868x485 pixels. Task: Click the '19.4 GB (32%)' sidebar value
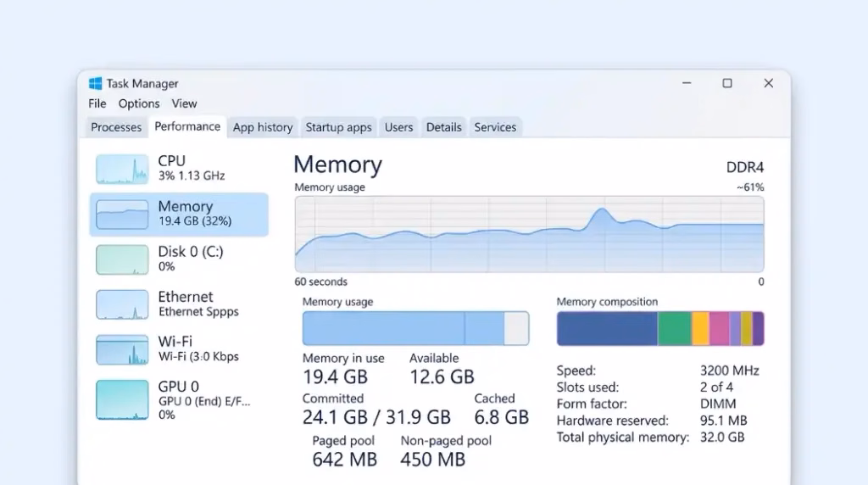(x=195, y=221)
